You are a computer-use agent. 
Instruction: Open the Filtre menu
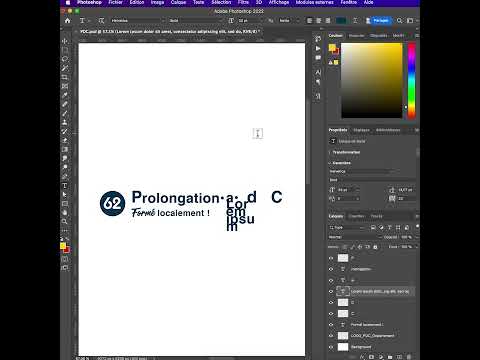(243, 2)
